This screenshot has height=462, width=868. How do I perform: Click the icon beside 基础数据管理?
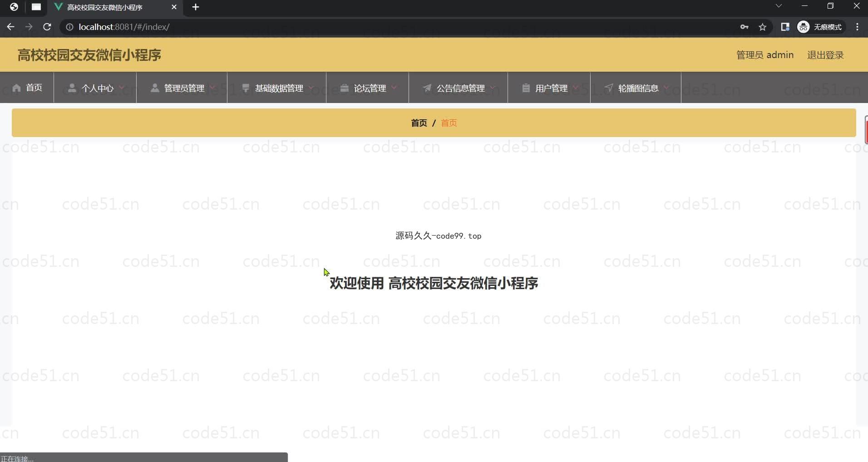click(246, 88)
